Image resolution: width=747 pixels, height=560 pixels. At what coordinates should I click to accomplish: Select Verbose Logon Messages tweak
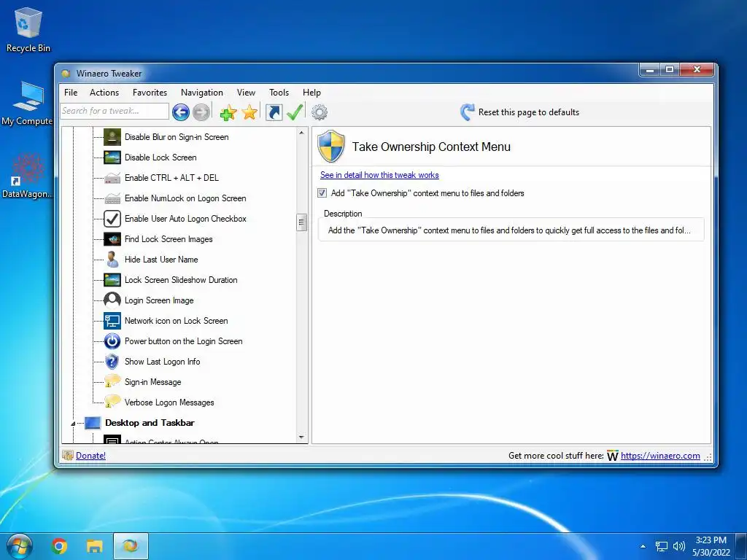(x=169, y=402)
